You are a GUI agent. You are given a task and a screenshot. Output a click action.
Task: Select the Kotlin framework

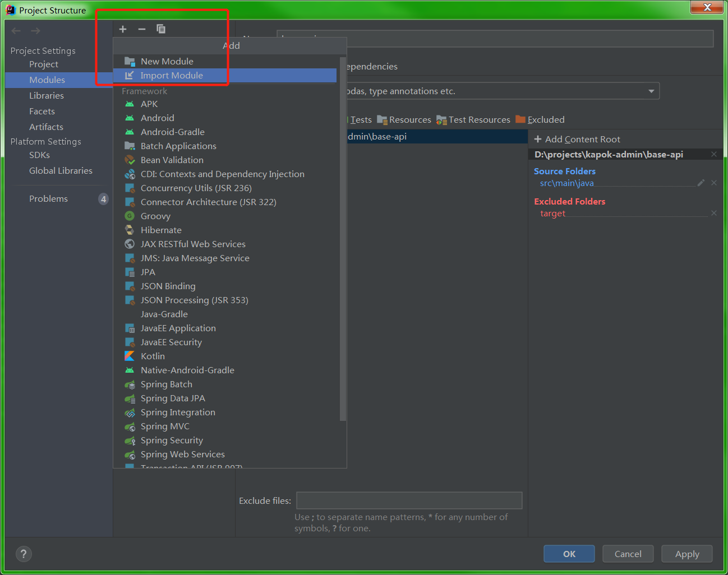pos(226,356)
